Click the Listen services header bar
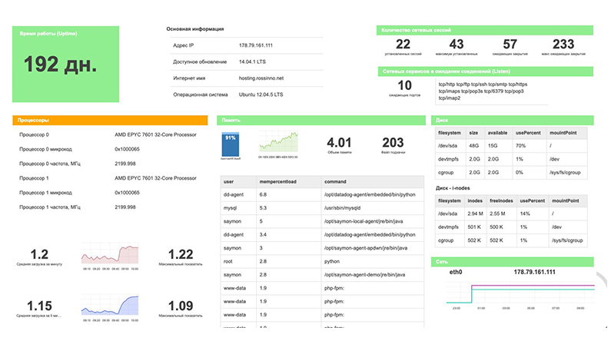Viewport: 611px width, 364px height. point(486,71)
